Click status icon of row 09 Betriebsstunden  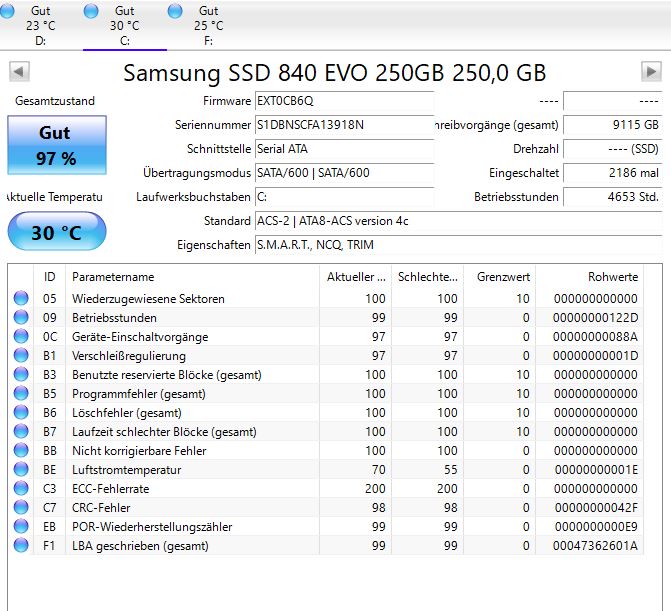pos(21,317)
